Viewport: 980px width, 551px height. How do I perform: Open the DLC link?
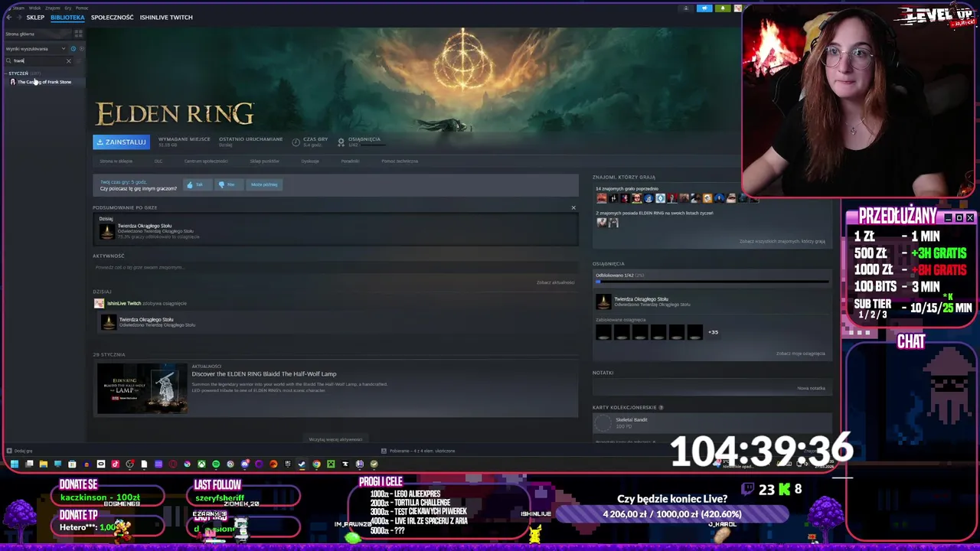coord(158,161)
